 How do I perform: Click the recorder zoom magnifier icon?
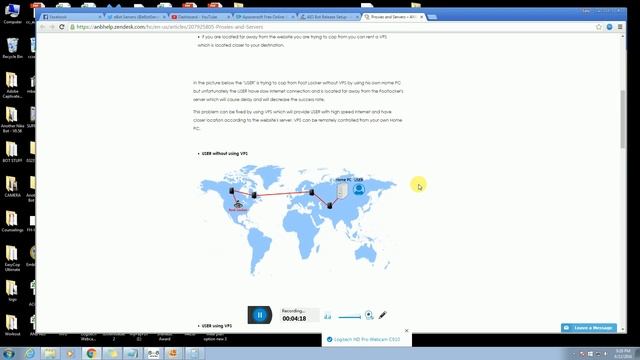369,315
